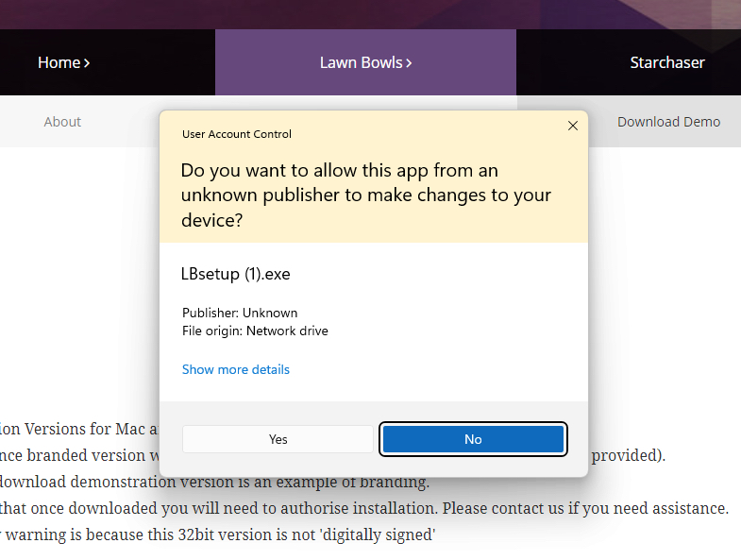This screenshot has height=560, width=741.
Task: Click the Publisher: Unknown text
Action: coord(240,313)
